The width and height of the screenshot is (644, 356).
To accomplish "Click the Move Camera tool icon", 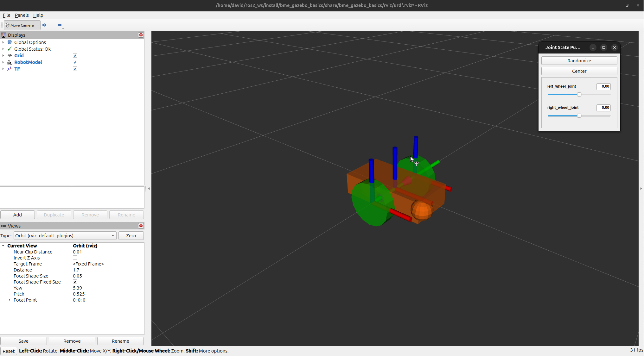I will click(x=7, y=25).
